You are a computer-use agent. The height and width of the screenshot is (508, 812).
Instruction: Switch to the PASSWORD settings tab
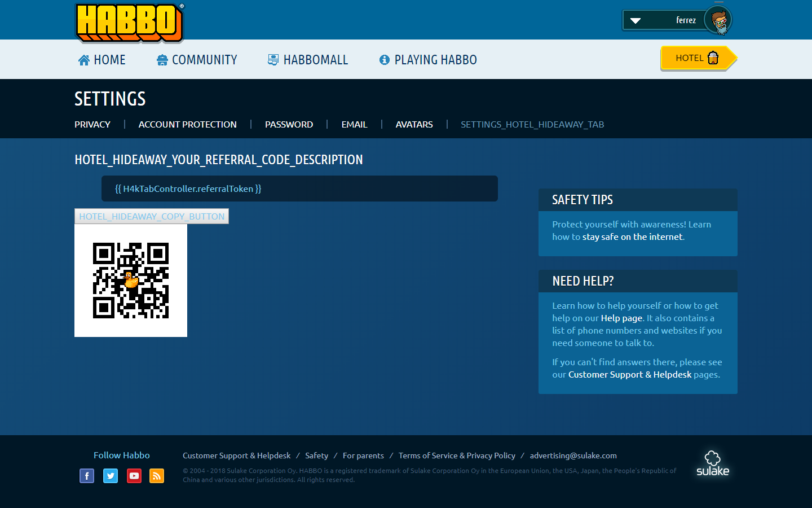point(289,124)
